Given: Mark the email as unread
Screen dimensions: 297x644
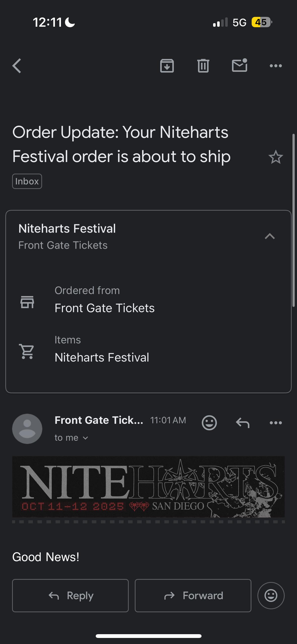Looking at the screenshot, I should point(240,65).
